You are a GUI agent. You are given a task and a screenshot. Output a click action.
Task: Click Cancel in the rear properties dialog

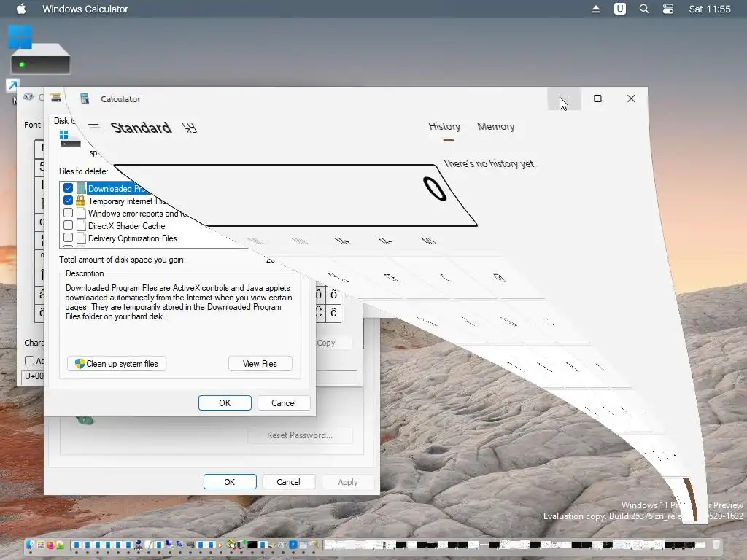[x=288, y=482]
